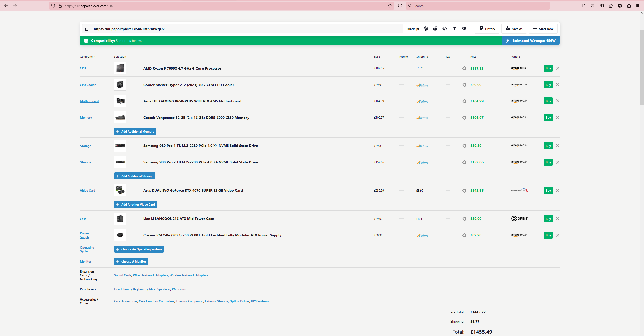Copy the list permalink with the copy icon
The height and width of the screenshot is (336, 644).
click(x=87, y=29)
